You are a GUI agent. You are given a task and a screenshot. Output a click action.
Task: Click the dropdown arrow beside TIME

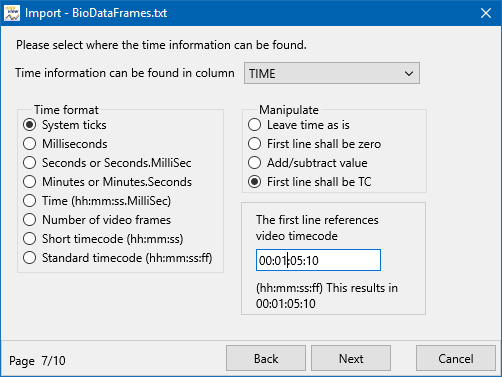pyautogui.click(x=409, y=73)
